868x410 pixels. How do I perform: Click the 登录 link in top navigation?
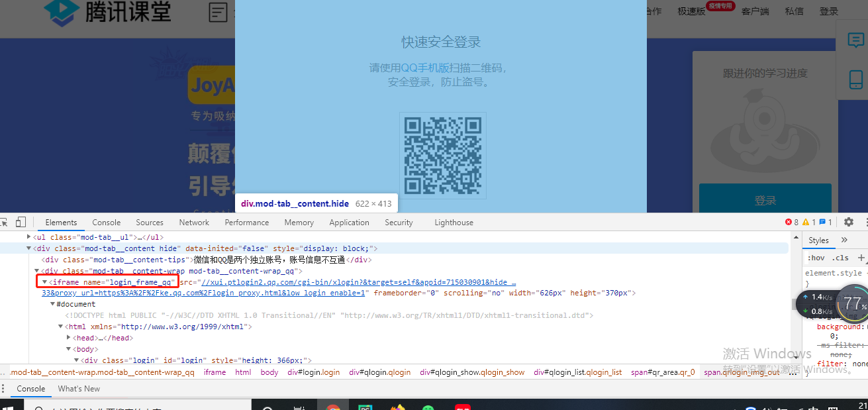click(x=829, y=11)
